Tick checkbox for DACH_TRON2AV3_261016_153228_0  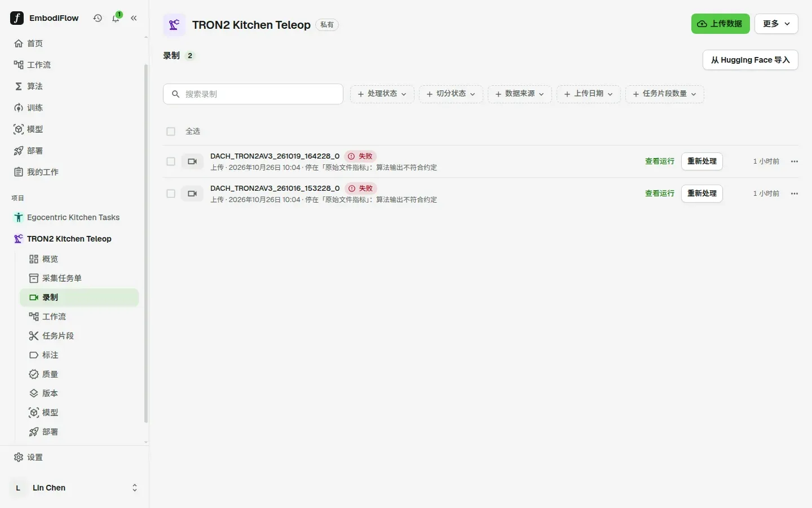click(x=171, y=194)
